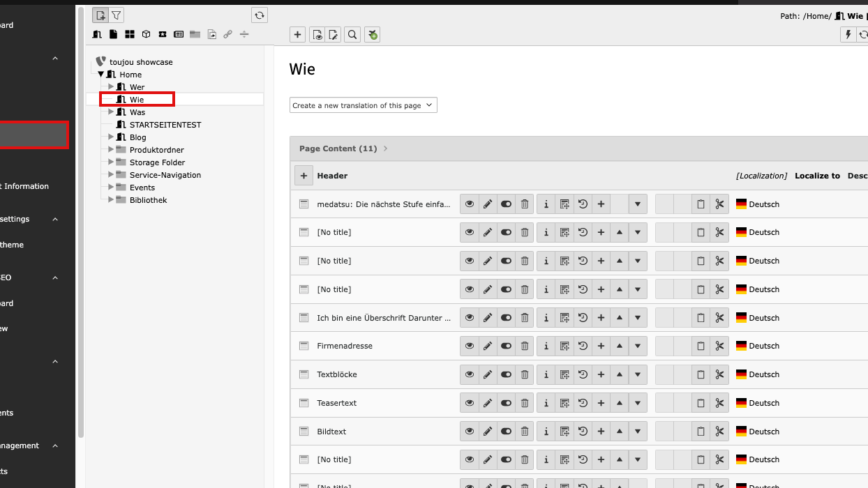Viewport: 868px width, 488px height.
Task: Click the filter icon above the page tree
Action: pos(117,15)
